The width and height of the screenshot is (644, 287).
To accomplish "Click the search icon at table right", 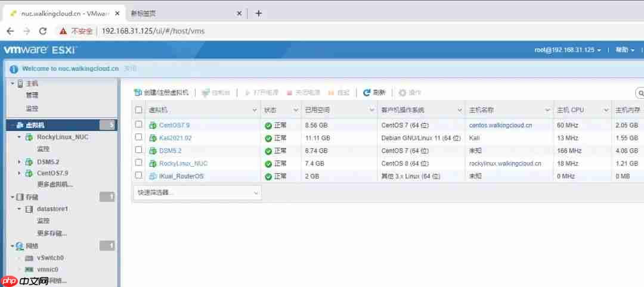I will tap(640, 93).
